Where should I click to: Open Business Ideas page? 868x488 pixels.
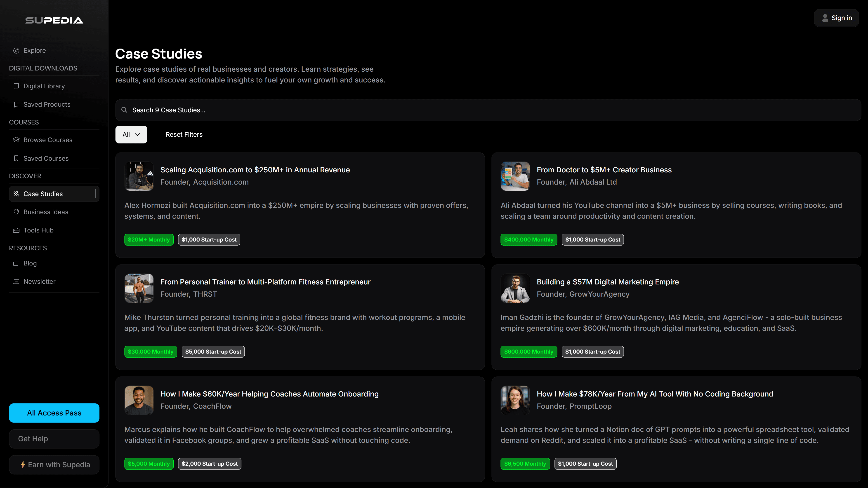point(54,212)
